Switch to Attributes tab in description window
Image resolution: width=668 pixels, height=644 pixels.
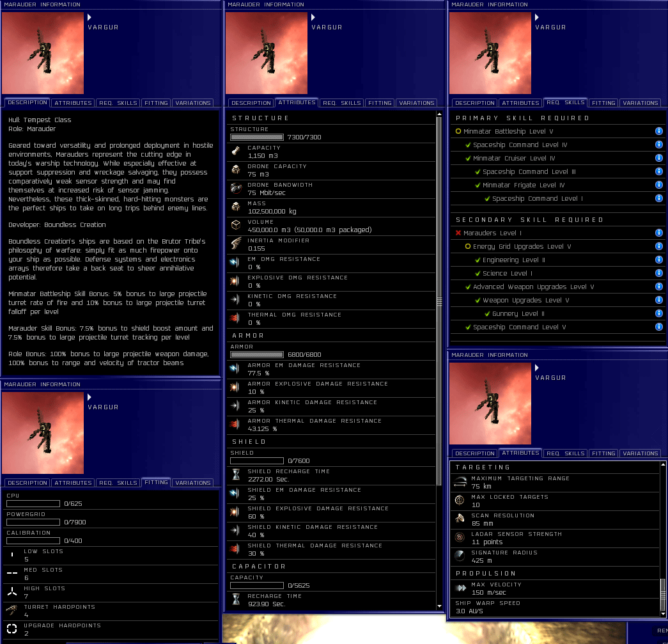[x=73, y=103]
